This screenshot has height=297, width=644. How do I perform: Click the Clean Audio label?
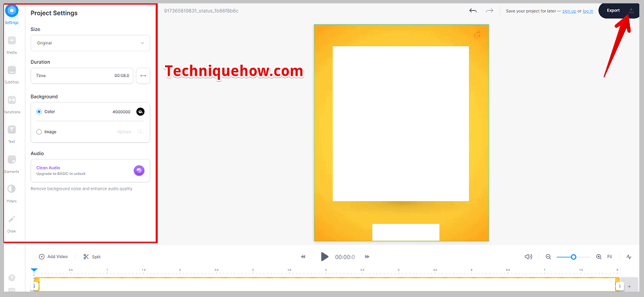(x=48, y=168)
